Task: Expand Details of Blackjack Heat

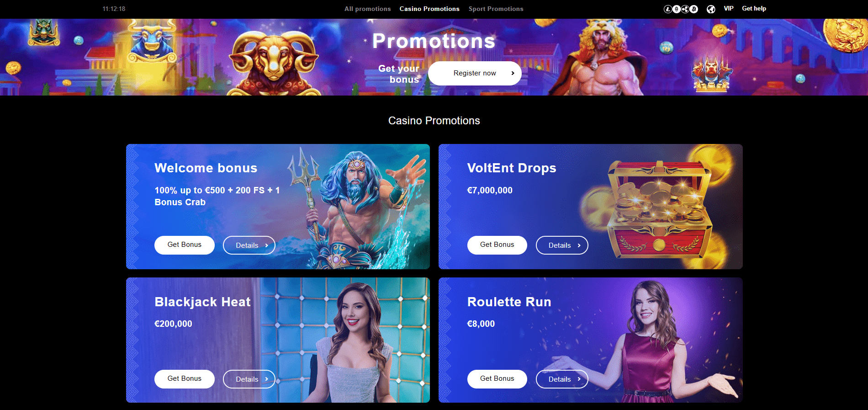Action: click(249, 379)
